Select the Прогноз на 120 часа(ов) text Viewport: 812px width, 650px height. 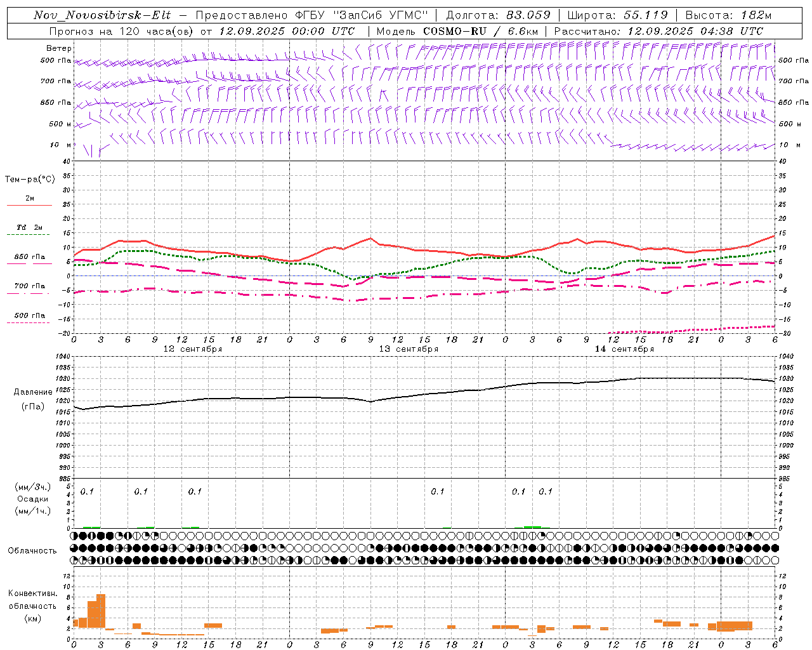tap(122, 31)
